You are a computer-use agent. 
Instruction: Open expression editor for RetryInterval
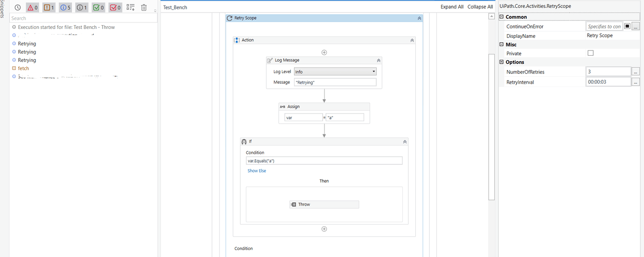pos(636,82)
